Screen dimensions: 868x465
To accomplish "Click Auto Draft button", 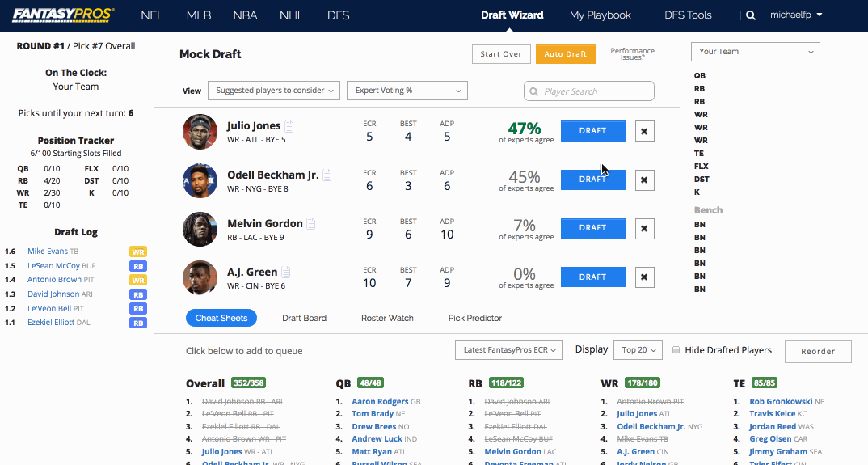I will click(x=565, y=53).
